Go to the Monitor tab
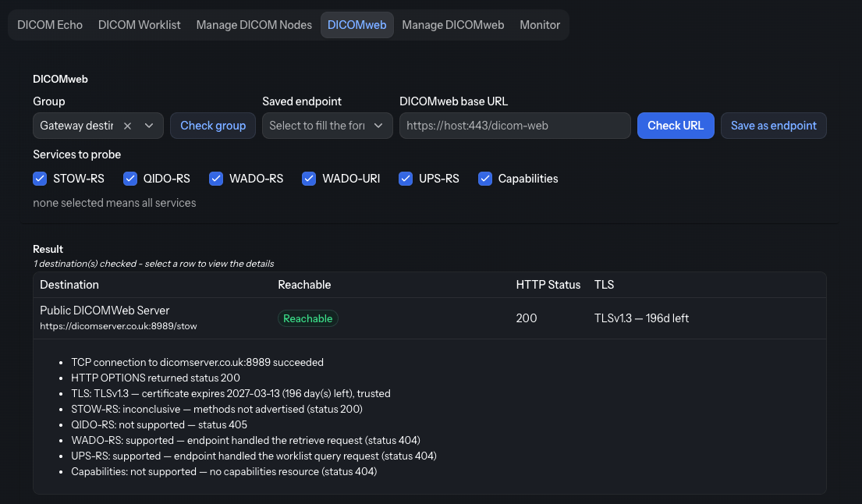This screenshot has height=504, width=862. 540,25
